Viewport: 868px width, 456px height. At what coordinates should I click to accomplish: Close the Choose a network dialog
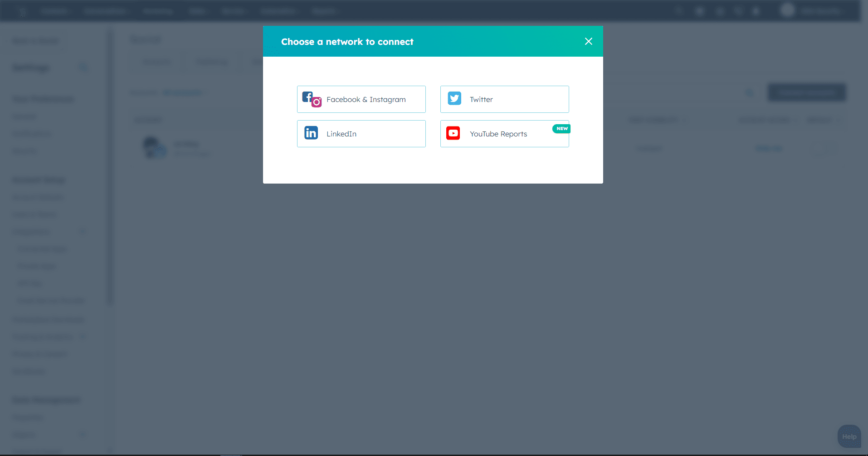click(589, 41)
